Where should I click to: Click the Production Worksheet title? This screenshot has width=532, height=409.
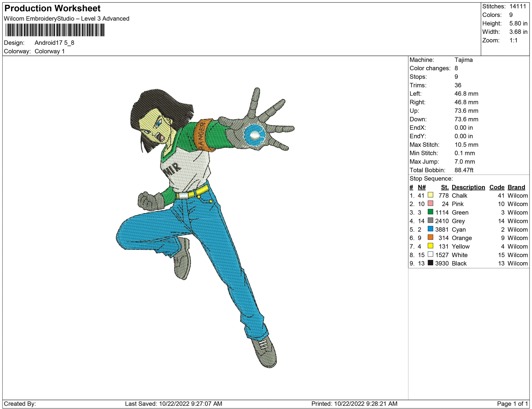click(x=52, y=8)
